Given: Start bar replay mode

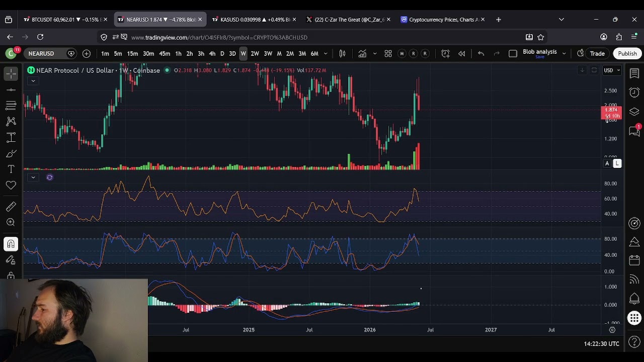Looking at the screenshot, I should (x=461, y=54).
